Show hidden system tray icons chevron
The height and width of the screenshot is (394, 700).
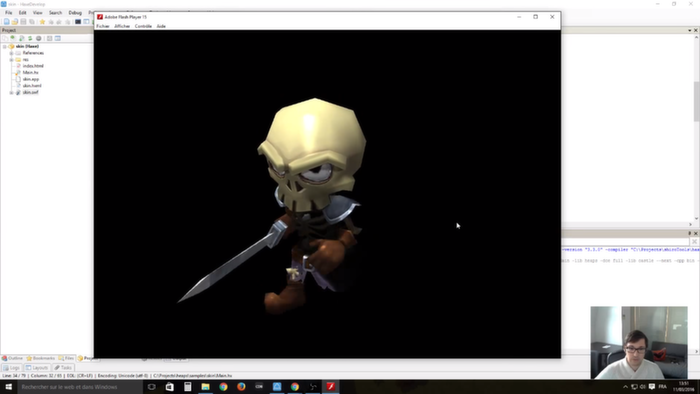[x=625, y=387]
